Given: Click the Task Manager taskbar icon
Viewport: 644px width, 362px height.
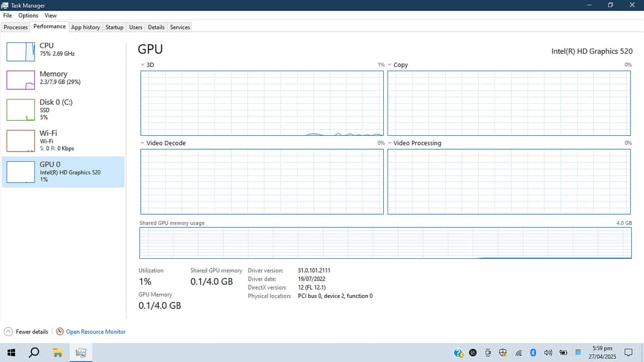Looking at the screenshot, I should 81,352.
